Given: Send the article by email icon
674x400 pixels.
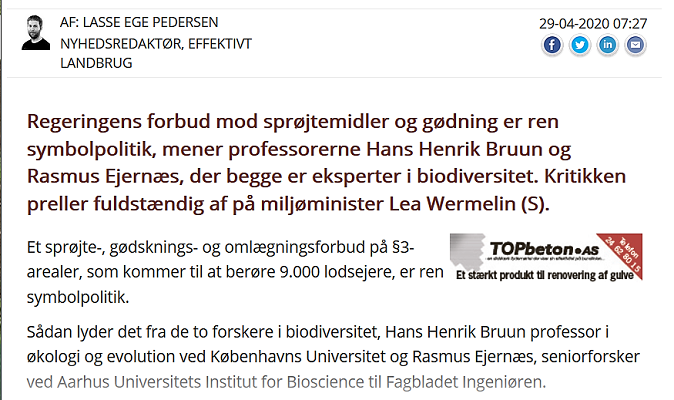Looking at the screenshot, I should [x=635, y=45].
